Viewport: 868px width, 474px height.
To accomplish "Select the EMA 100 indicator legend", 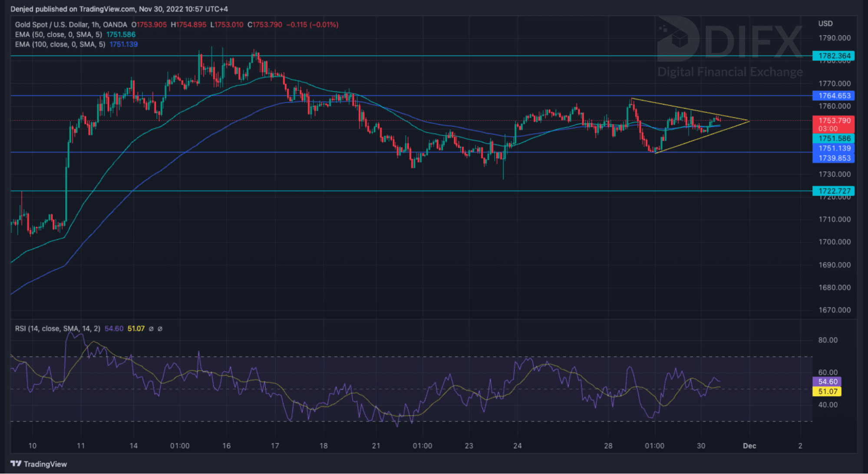I will pyautogui.click(x=60, y=44).
